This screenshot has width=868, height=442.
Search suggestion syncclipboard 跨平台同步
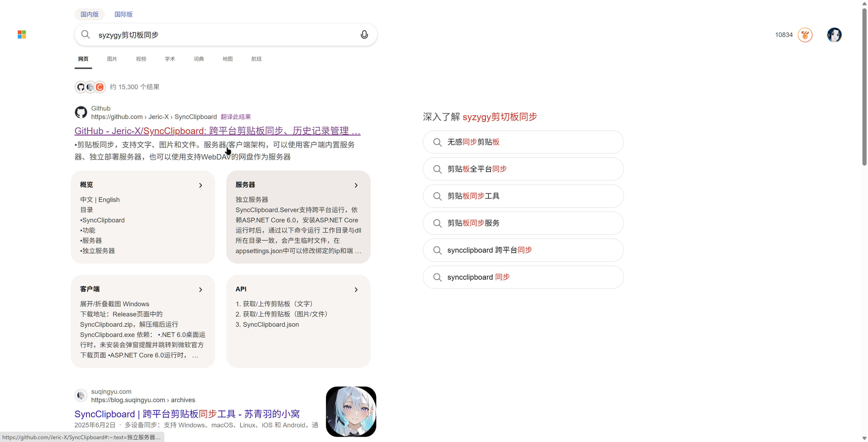pyautogui.click(x=523, y=250)
